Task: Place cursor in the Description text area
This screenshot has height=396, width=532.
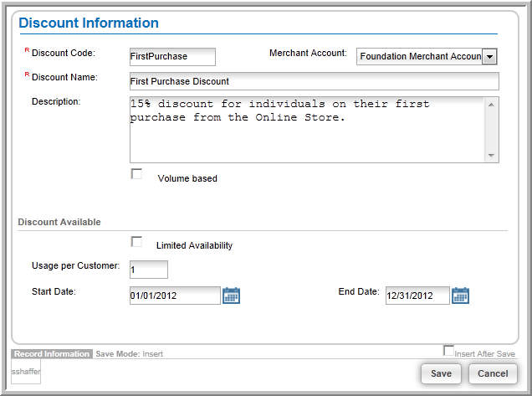Action: pos(307,130)
